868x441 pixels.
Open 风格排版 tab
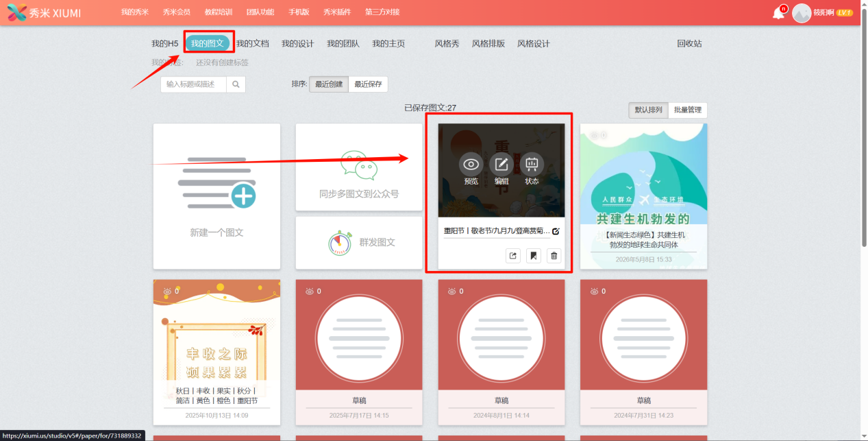coord(488,44)
